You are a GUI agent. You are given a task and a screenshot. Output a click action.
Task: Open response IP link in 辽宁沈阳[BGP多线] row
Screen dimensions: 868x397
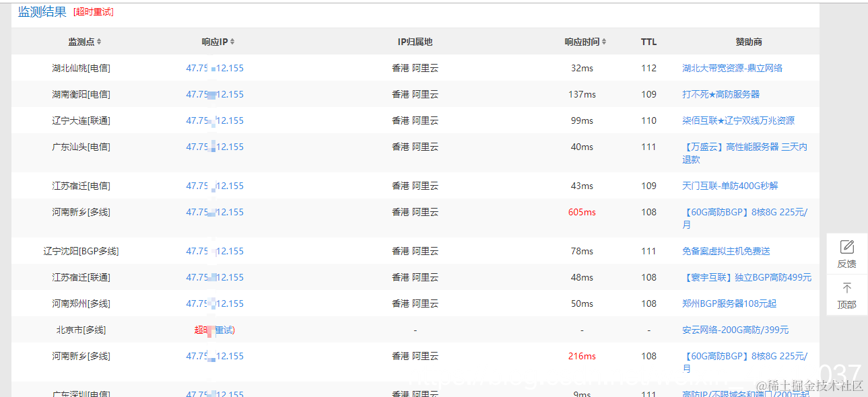point(215,251)
